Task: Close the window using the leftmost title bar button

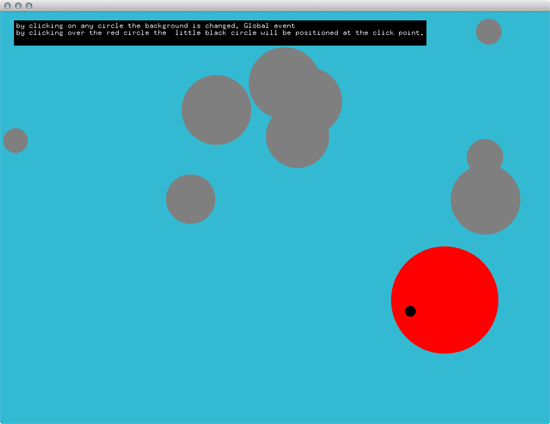Action: (7, 6)
